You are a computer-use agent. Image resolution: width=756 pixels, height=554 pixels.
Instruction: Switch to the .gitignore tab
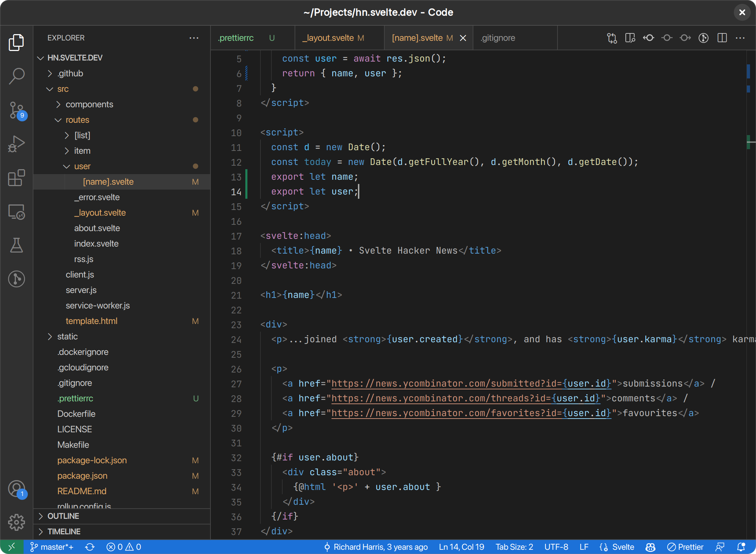498,38
